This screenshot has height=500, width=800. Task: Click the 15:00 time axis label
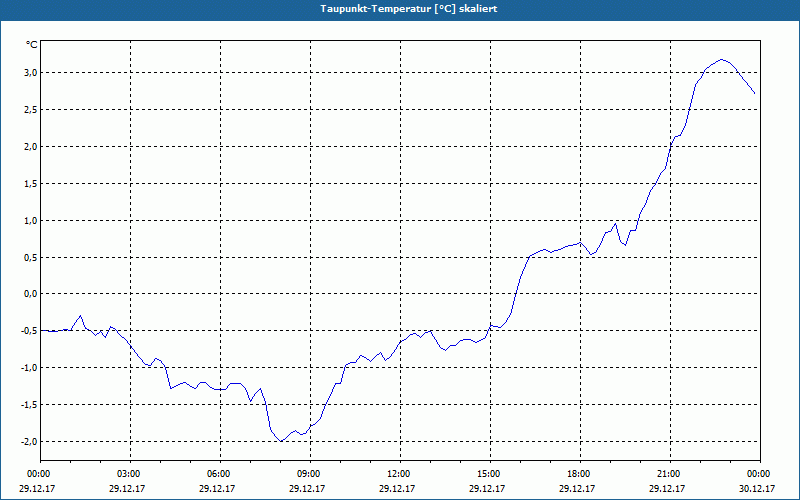click(490, 474)
